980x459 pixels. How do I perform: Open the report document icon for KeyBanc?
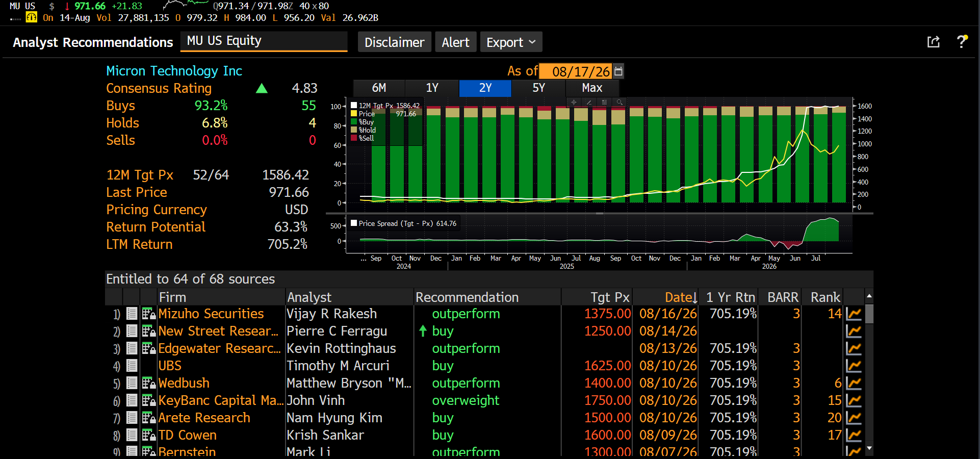[x=132, y=400]
